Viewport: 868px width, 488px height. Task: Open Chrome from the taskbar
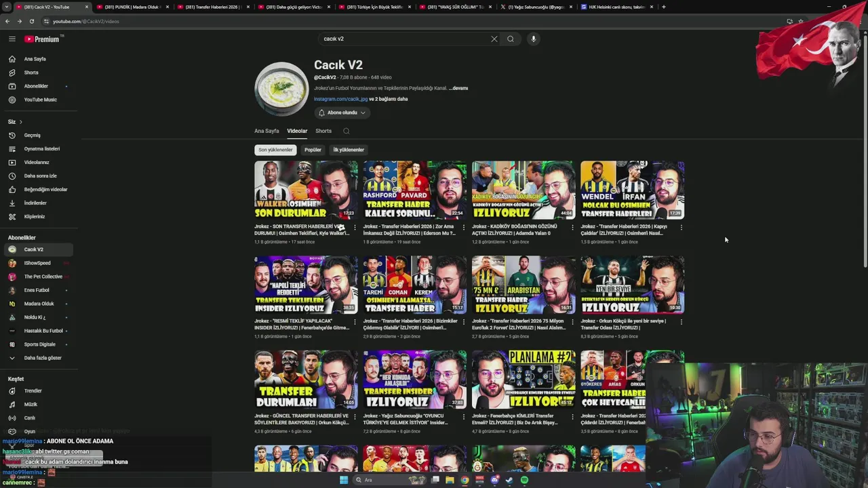click(465, 480)
